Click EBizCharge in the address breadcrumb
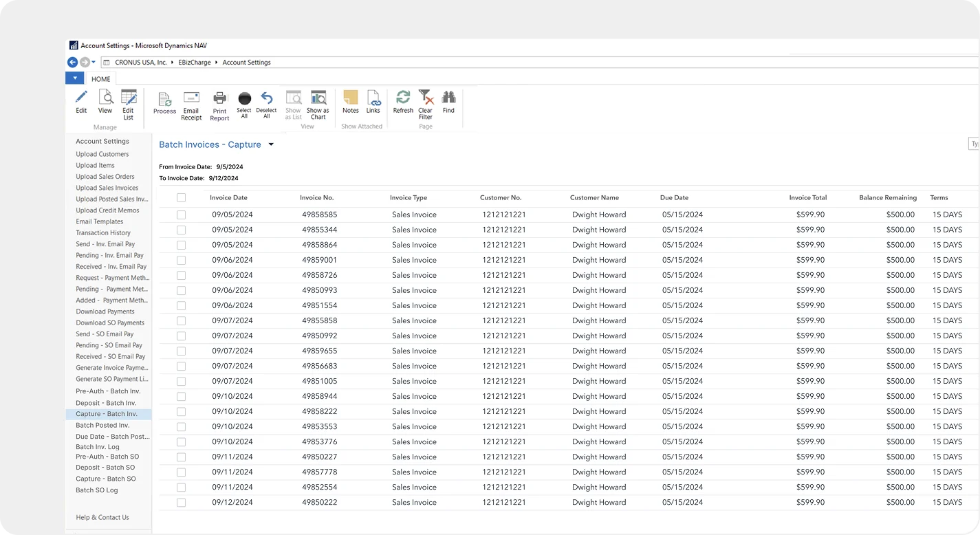Viewport: 980px width, 535px height. pyautogui.click(x=195, y=63)
